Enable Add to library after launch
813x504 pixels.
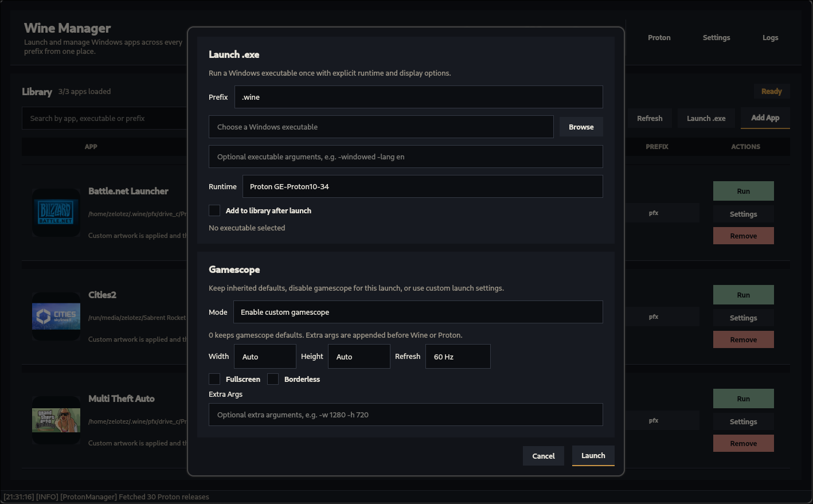coord(214,210)
